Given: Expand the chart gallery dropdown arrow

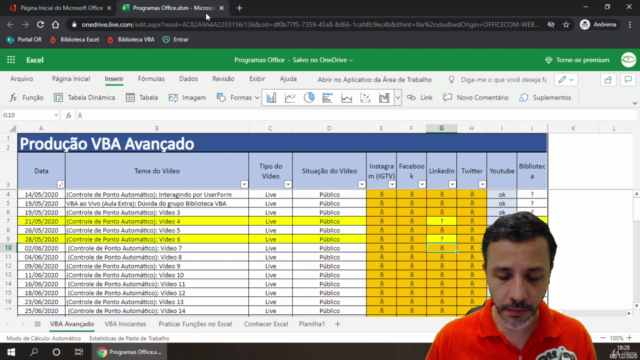Looking at the screenshot, I should tap(398, 98).
